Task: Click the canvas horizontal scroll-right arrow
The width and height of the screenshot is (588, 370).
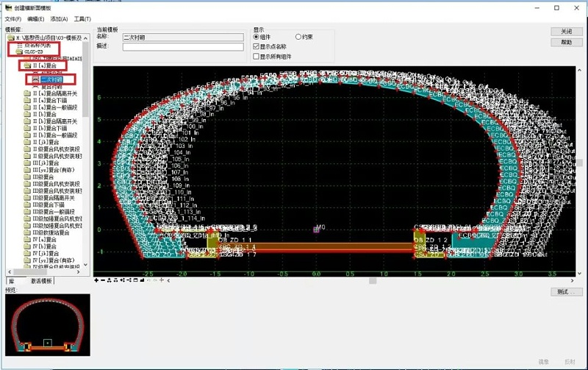Action: (573, 280)
